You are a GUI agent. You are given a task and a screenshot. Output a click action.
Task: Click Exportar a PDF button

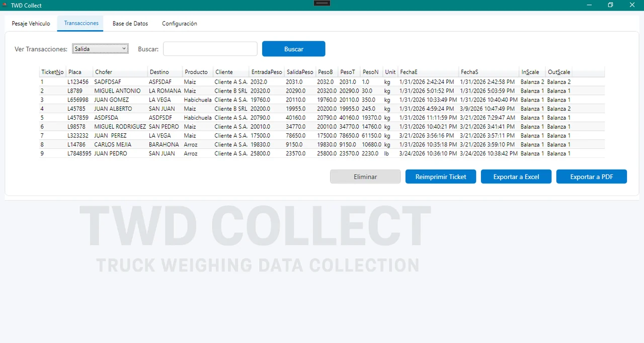tap(592, 177)
